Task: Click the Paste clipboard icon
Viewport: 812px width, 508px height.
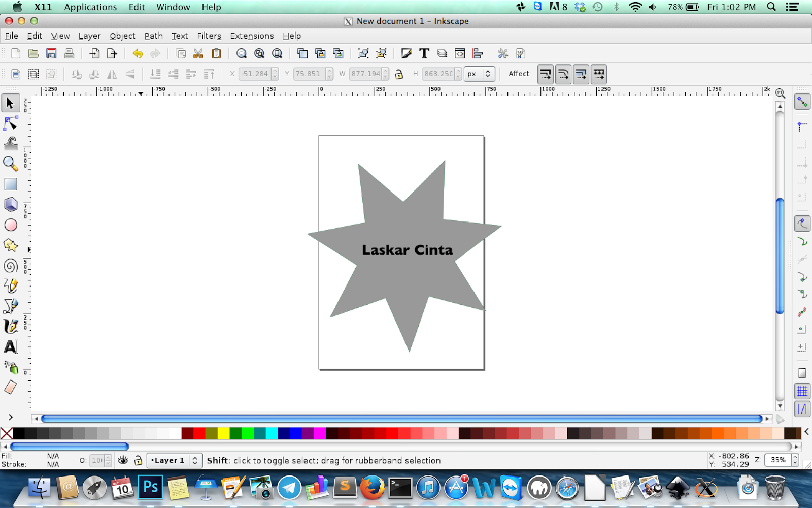Action: tap(216, 53)
